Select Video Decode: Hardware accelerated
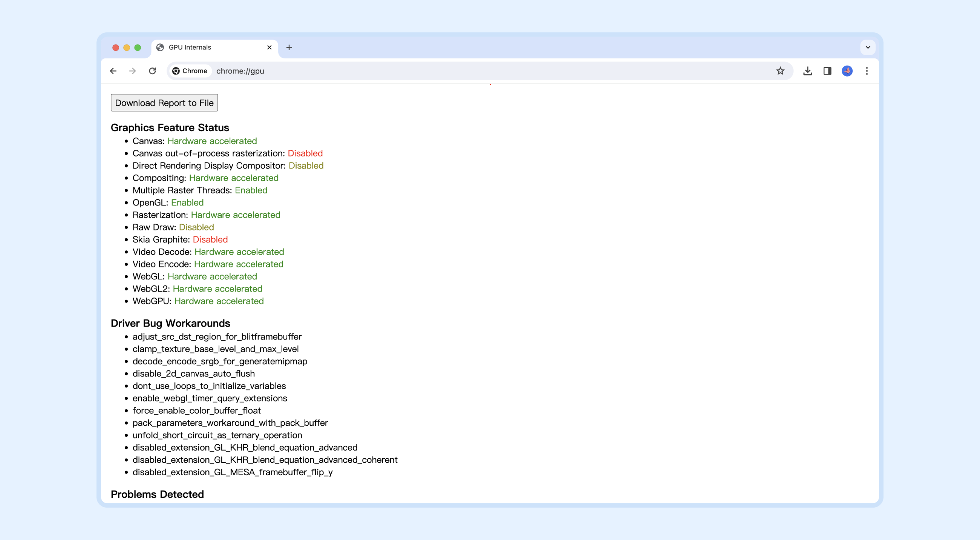Viewport: 980px width, 540px height. click(208, 252)
